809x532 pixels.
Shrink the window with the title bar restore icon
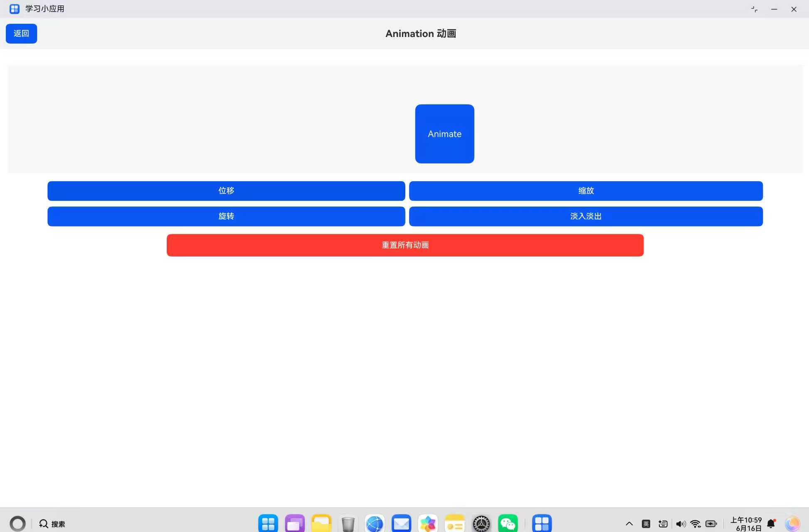[x=754, y=9]
